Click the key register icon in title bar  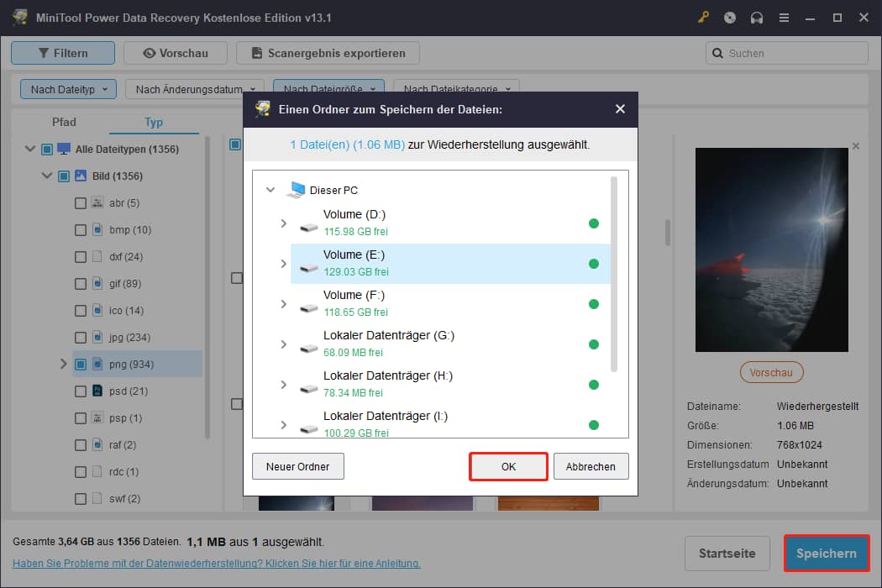click(703, 18)
